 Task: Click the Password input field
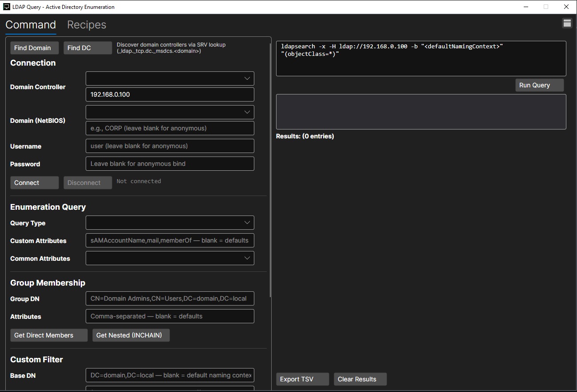tap(170, 164)
